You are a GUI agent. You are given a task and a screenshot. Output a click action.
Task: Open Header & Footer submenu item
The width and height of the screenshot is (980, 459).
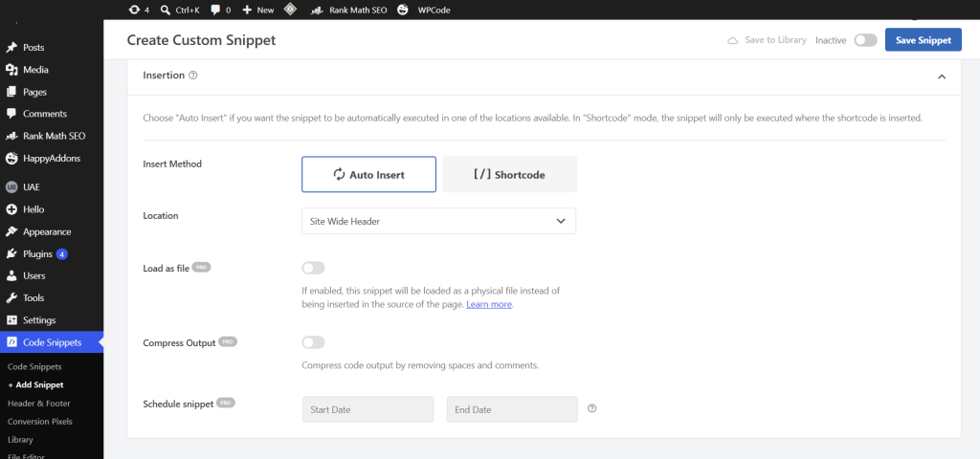(38, 404)
